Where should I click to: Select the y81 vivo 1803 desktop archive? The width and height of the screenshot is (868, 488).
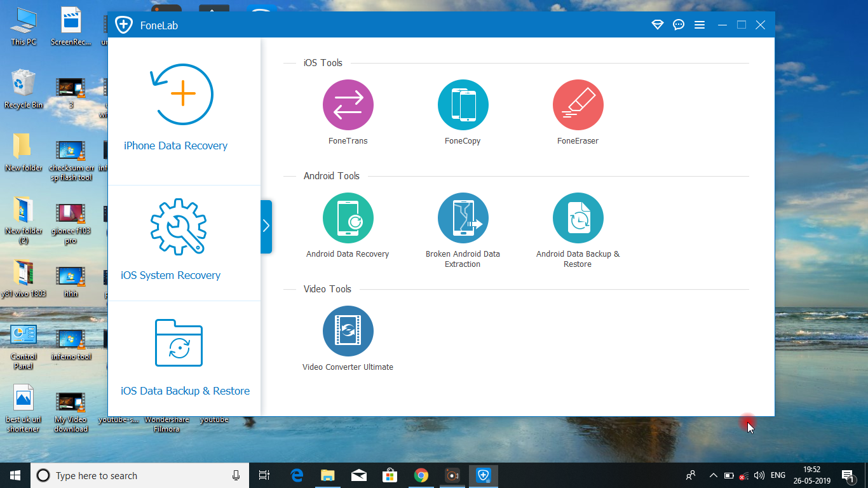point(24,279)
